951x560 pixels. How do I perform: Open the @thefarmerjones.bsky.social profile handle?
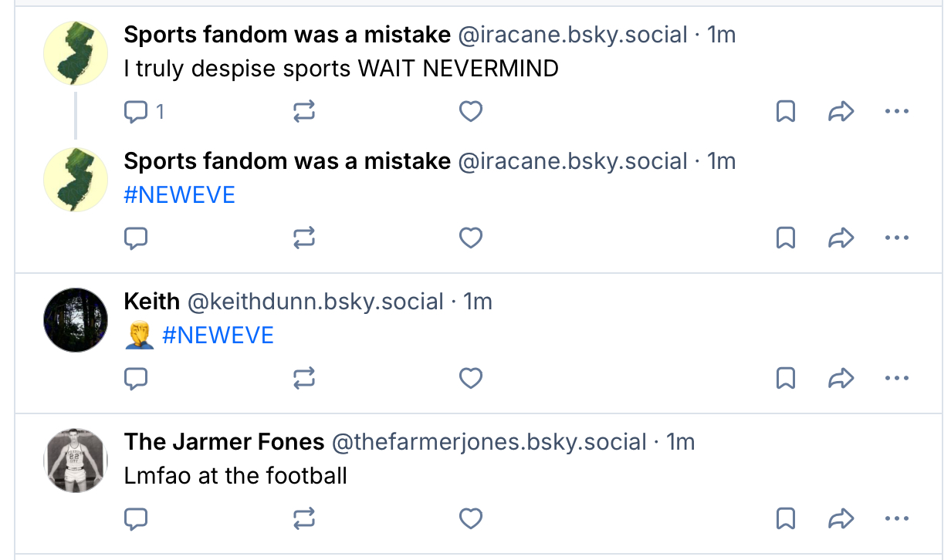point(489,442)
